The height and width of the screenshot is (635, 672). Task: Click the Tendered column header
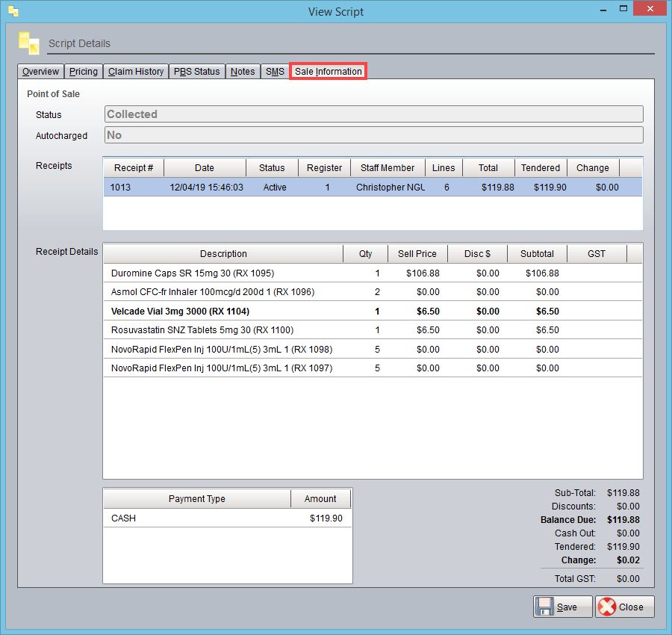pos(541,167)
